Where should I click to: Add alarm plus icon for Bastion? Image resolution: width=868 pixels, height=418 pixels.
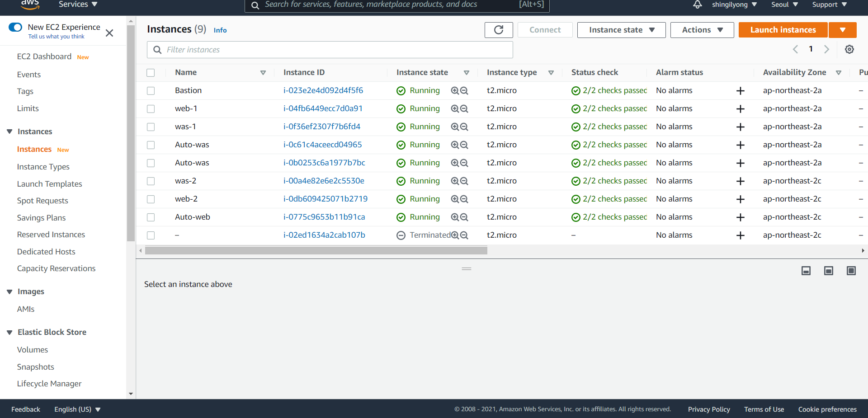point(741,91)
